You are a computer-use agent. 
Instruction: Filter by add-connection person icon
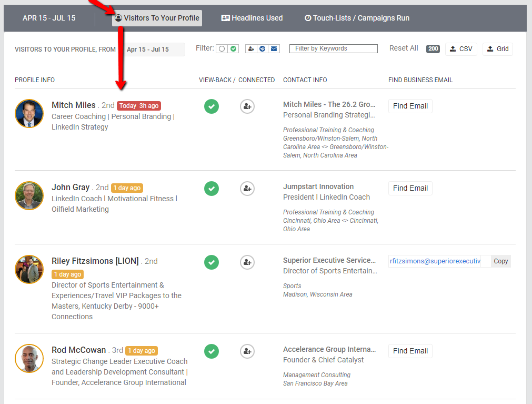[251, 48]
